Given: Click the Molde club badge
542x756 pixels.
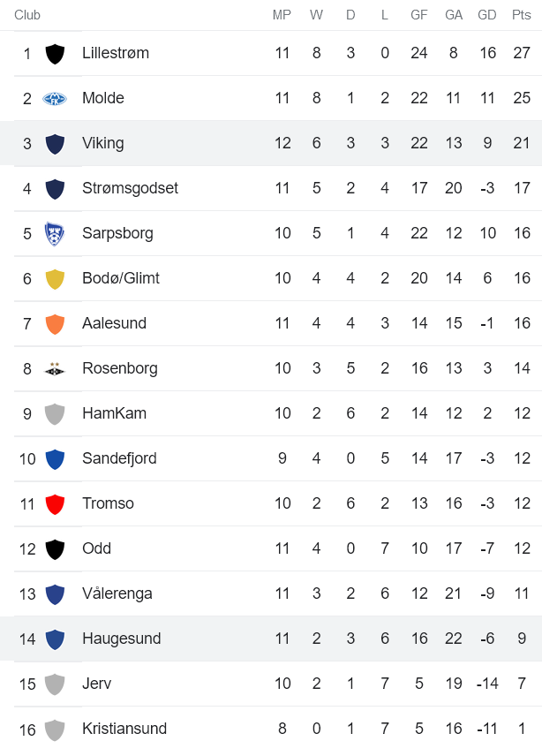Looking at the screenshot, I should (56, 98).
